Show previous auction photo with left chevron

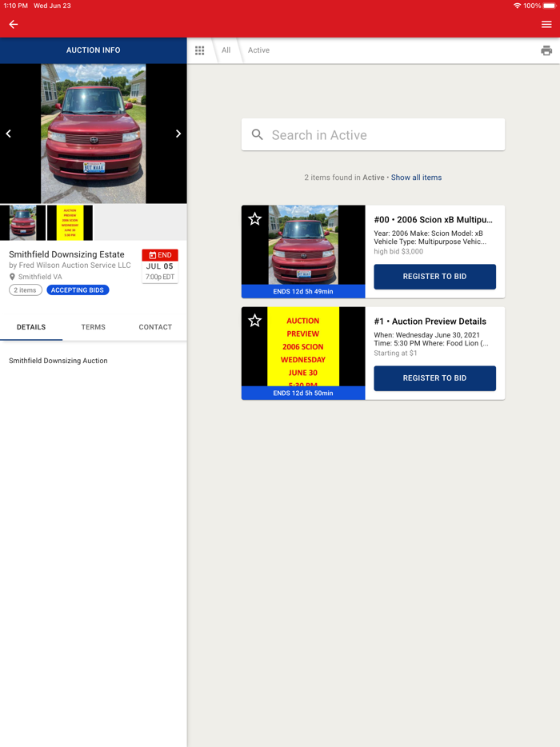point(9,134)
